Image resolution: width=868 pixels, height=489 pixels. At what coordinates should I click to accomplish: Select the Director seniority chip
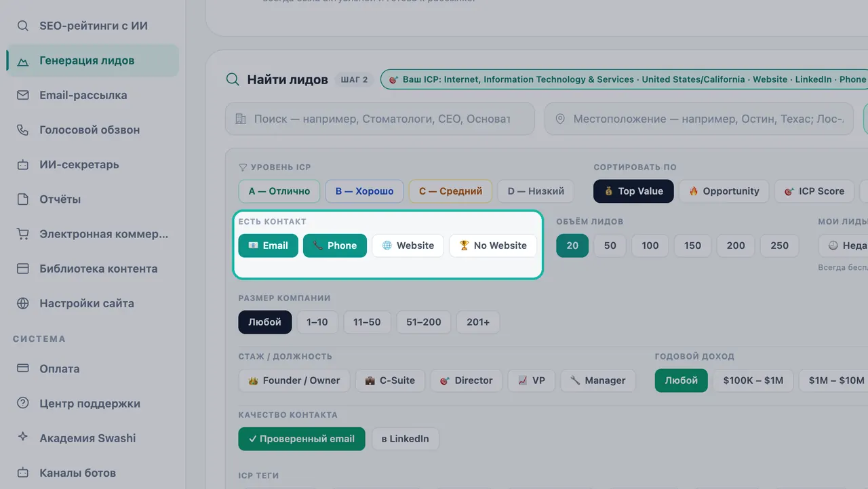click(x=467, y=380)
